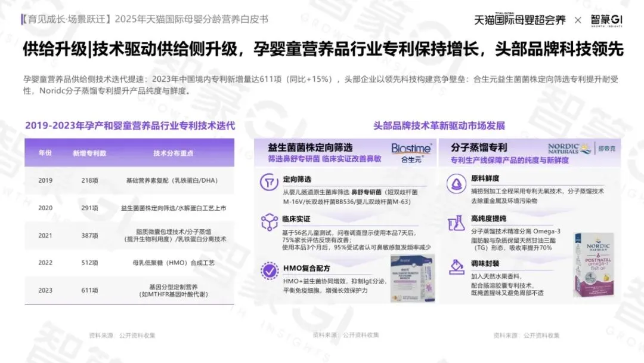This screenshot has height=363, width=644.
Task: Click the 2019-2023年孕产和婴童营养品行业专利技术迭代 heading
Action: pos(130,125)
